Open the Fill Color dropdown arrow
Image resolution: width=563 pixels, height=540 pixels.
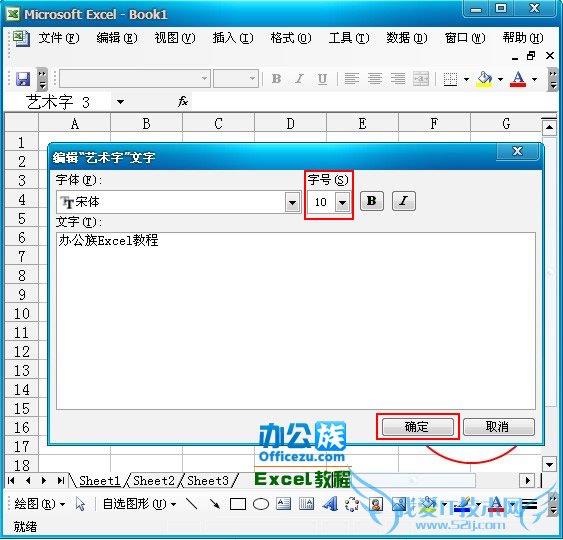tap(500, 79)
